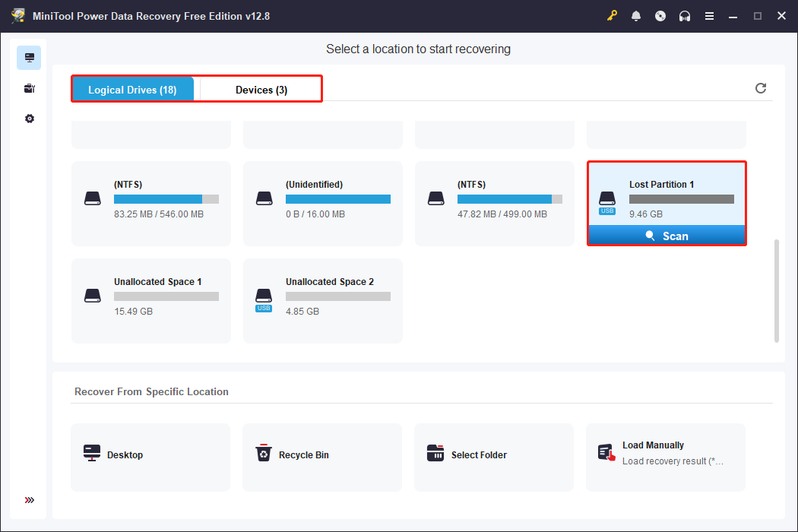Refresh the drive list
Viewport: 798px width, 532px height.
[761, 88]
